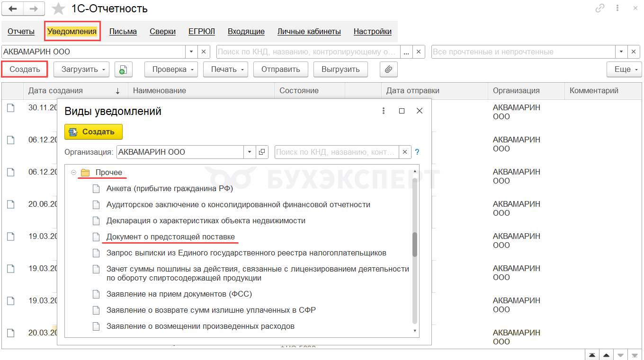Viewport: 644px width, 360px height.
Task: Click the document icon beside Анкета
Action: (x=96, y=189)
